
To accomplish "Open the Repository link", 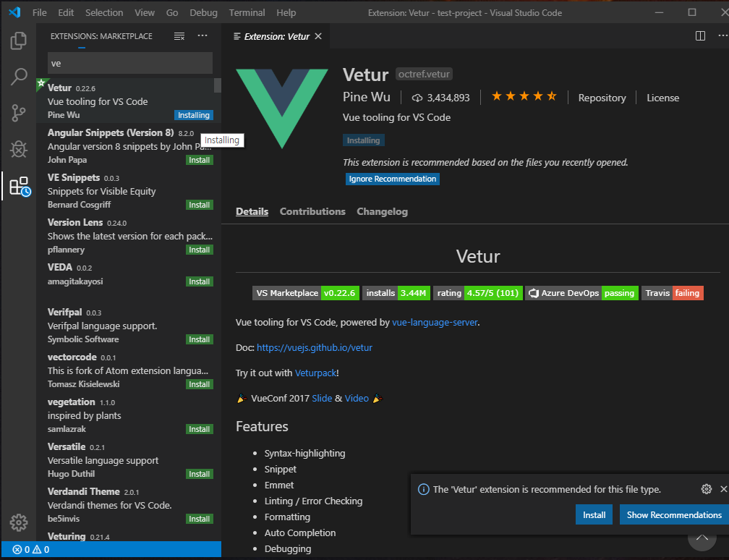I will [x=602, y=98].
